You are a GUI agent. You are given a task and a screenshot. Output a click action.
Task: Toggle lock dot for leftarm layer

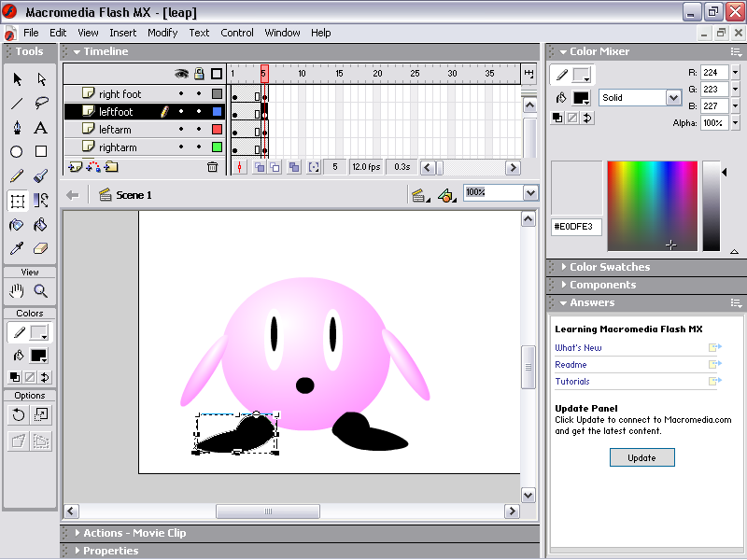199,130
